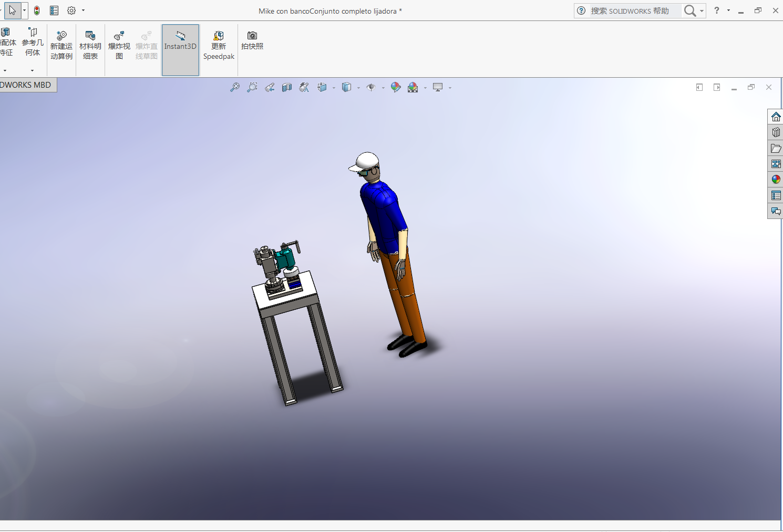Expand the Hide/Show Items dropdown arrow

point(383,88)
